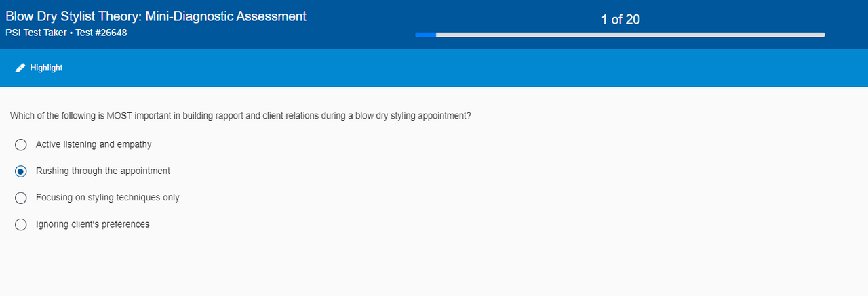Click the '1 of 20' question counter

click(x=620, y=20)
